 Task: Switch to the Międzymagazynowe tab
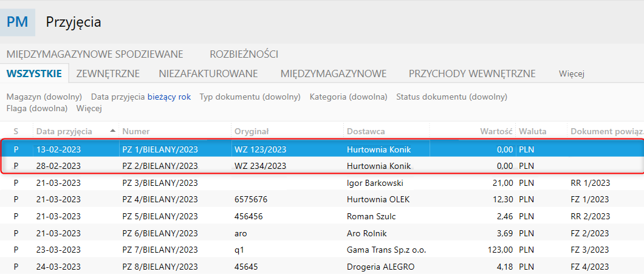(334, 74)
